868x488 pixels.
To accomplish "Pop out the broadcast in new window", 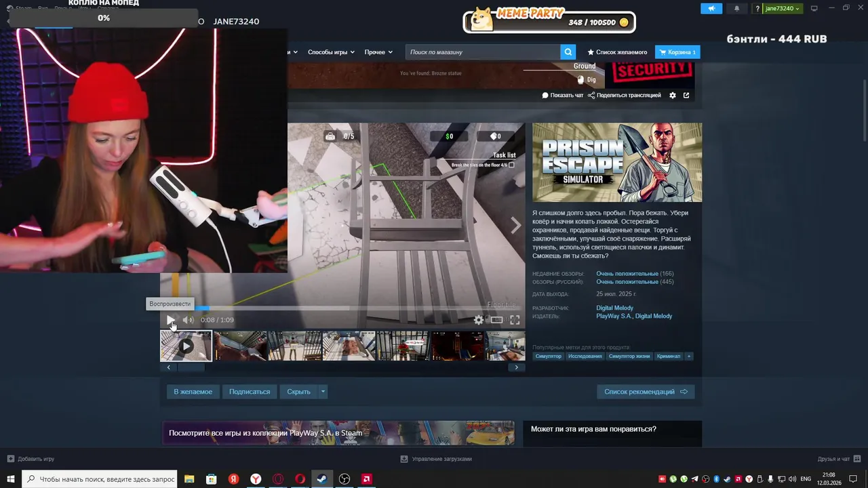I will (686, 96).
